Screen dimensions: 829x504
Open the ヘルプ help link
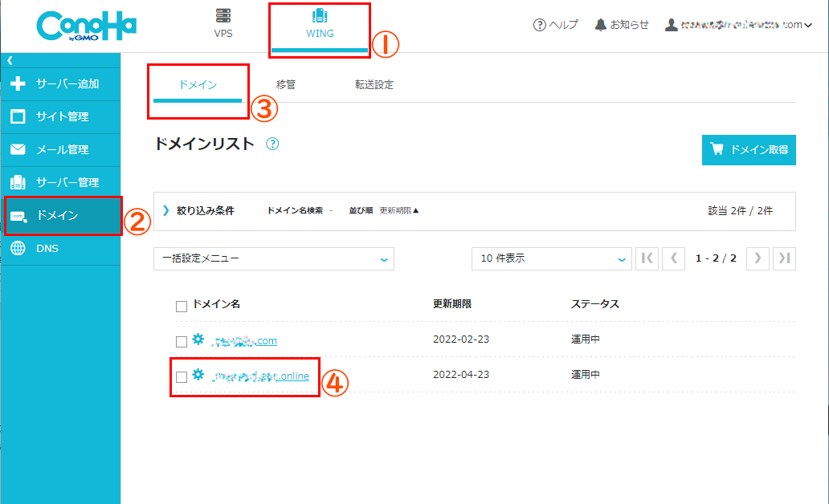(556, 25)
